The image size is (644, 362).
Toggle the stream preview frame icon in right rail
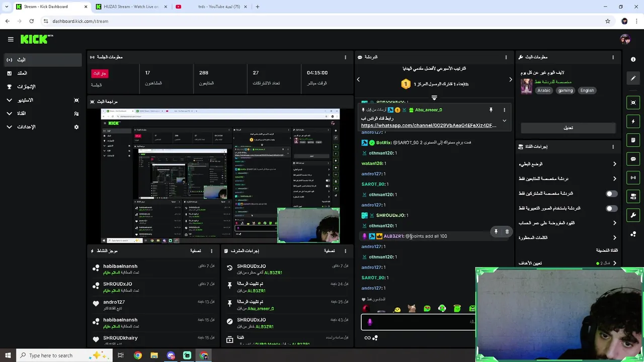click(x=633, y=103)
